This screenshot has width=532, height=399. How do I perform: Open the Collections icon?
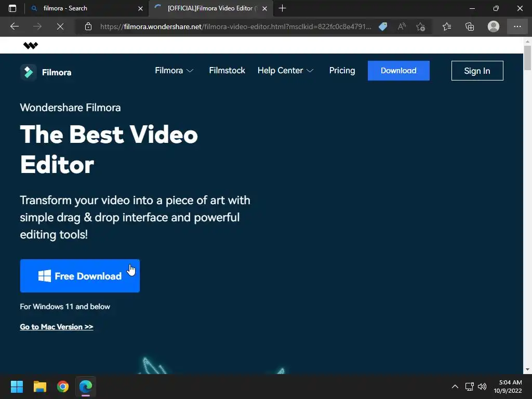[x=470, y=26]
